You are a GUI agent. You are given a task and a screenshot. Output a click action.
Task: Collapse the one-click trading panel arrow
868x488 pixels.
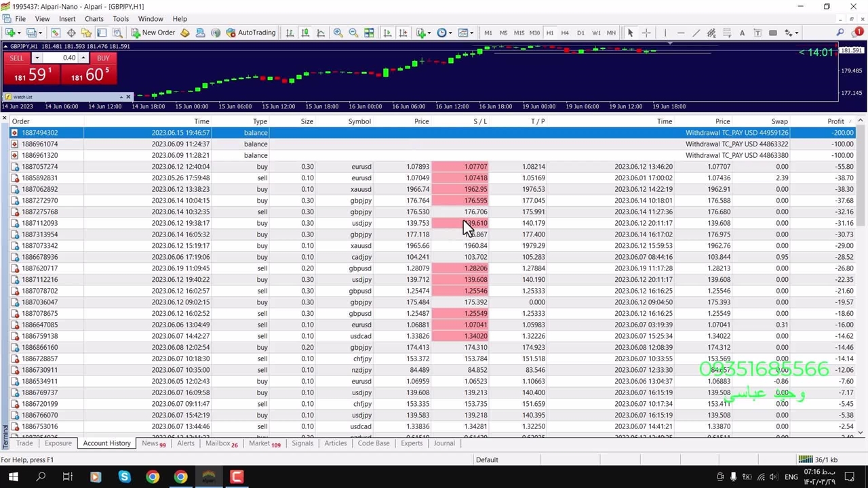coord(6,46)
